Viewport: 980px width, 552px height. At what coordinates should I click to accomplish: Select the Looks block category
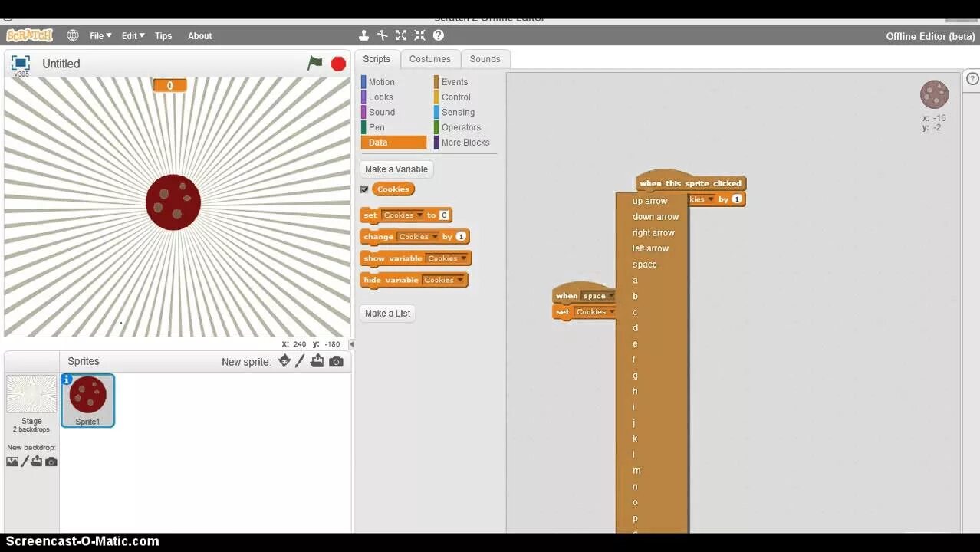click(380, 97)
